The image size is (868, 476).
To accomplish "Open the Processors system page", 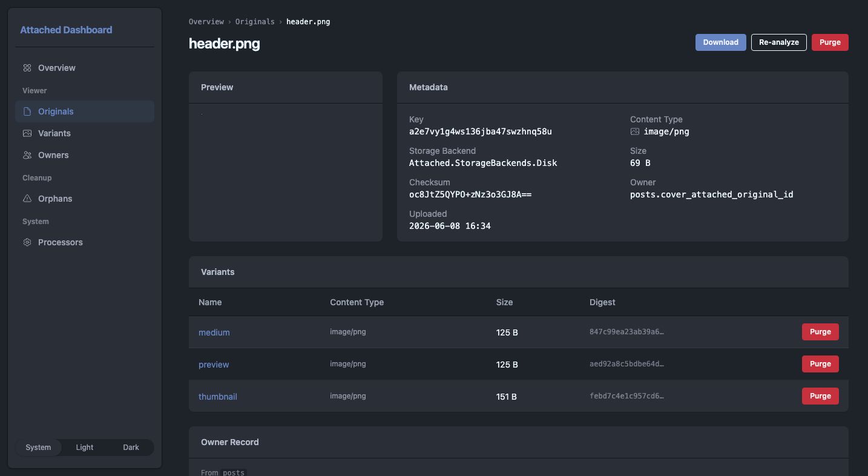I will tap(85, 242).
